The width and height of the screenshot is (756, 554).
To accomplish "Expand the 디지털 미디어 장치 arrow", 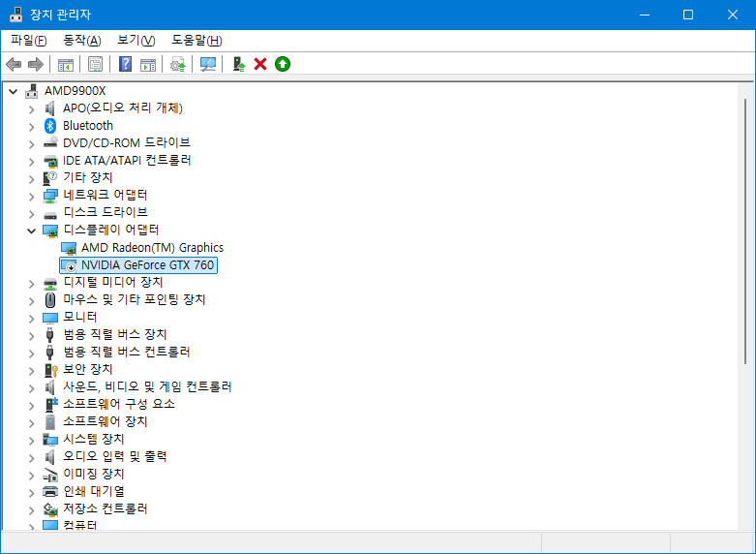I will tap(31, 284).
